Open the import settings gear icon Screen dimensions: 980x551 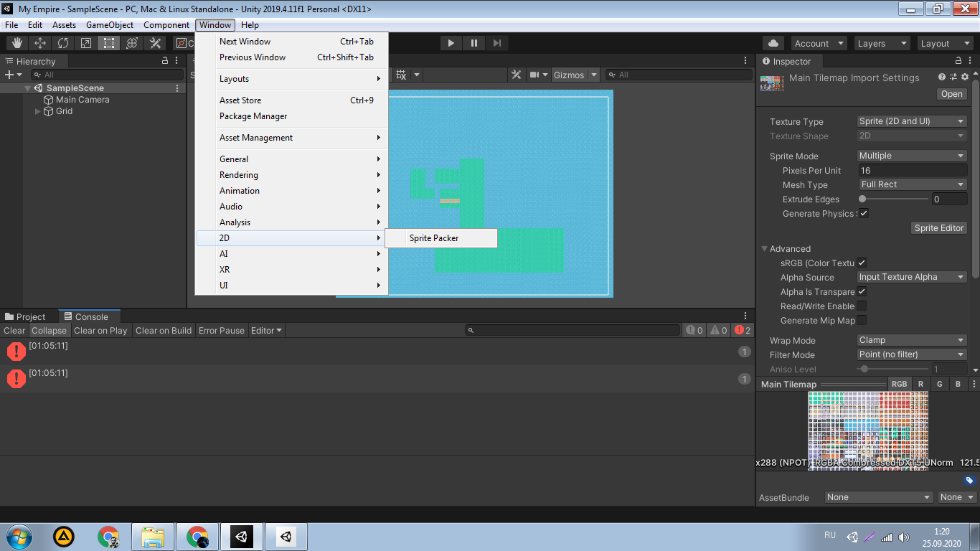coord(965,77)
